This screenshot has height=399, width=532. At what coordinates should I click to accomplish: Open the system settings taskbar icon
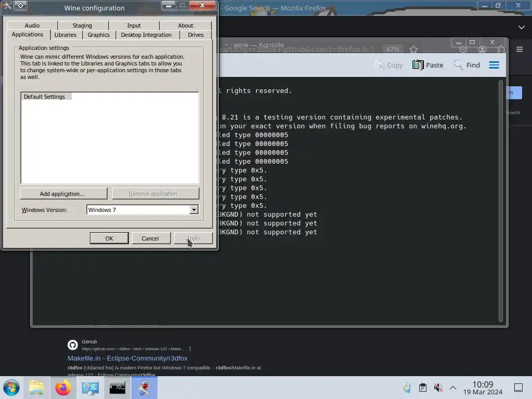(90, 388)
